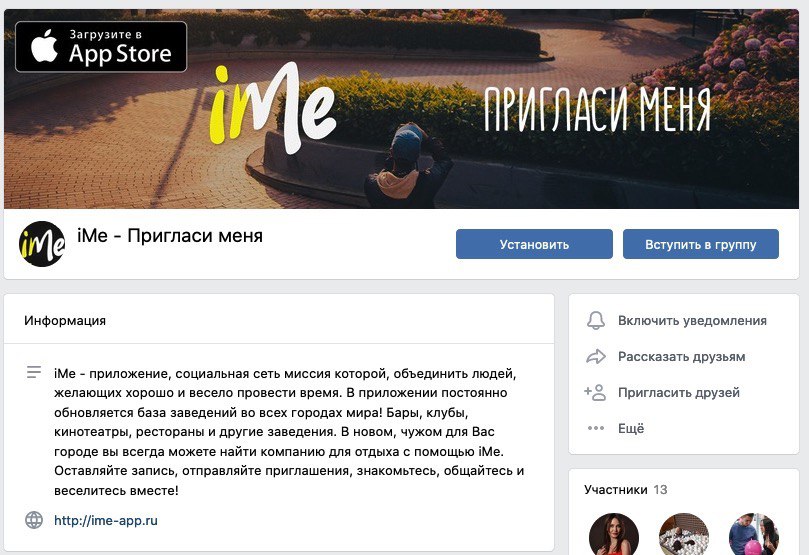The width and height of the screenshot is (809, 555).
Task: Select Пригласить друзей option
Action: click(679, 393)
